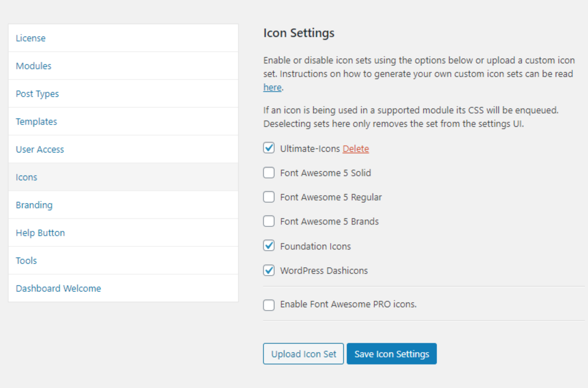Uncheck the Ultimate-Icons checkbox

(269, 148)
